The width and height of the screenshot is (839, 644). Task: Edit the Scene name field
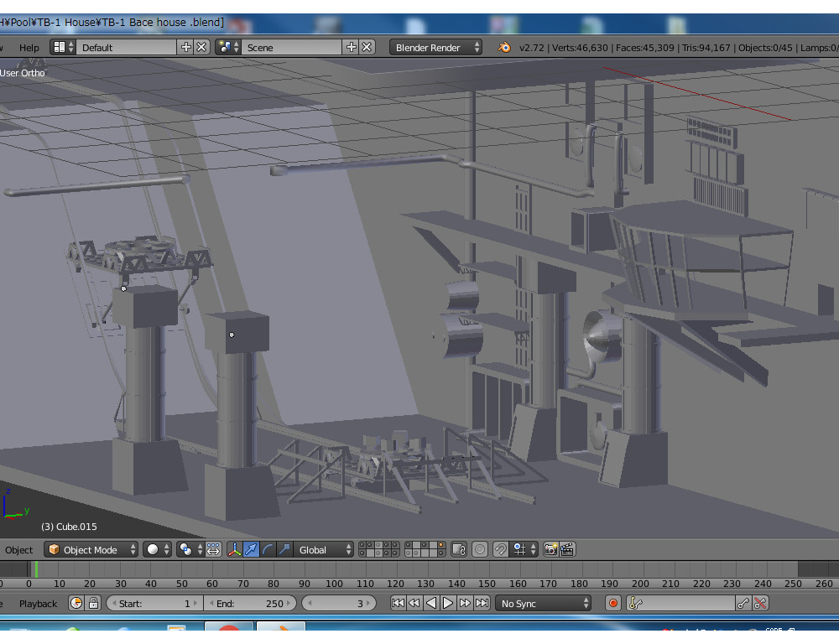[292, 47]
